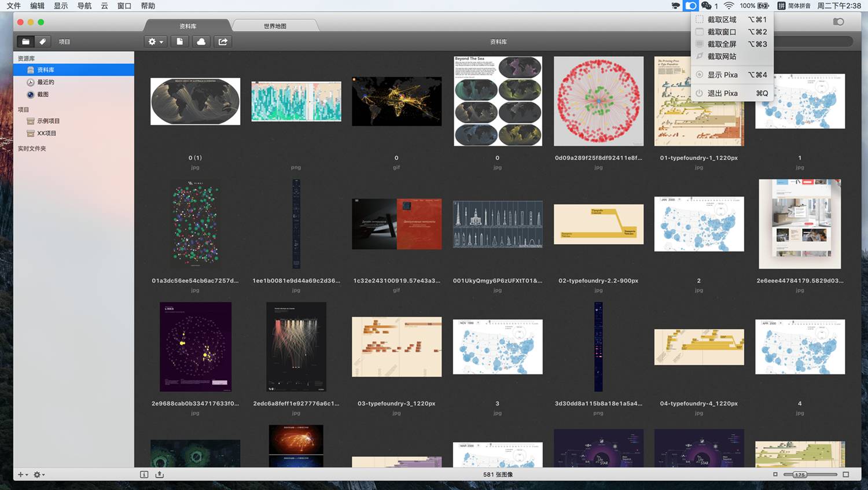Select the 1c32e243100919 gif thumbnail

point(396,224)
